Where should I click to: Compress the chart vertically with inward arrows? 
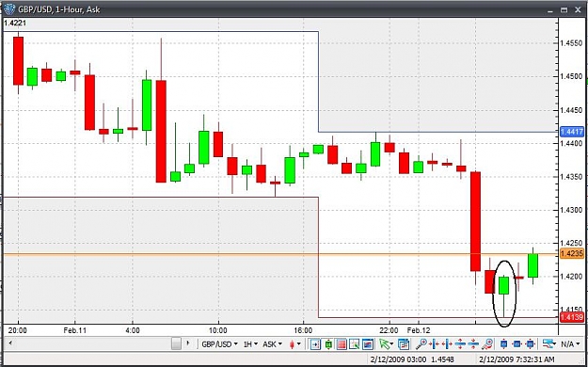click(x=473, y=343)
